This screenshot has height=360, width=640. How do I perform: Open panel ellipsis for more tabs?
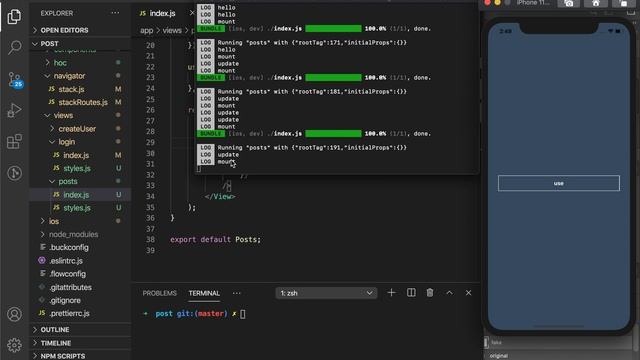236,293
